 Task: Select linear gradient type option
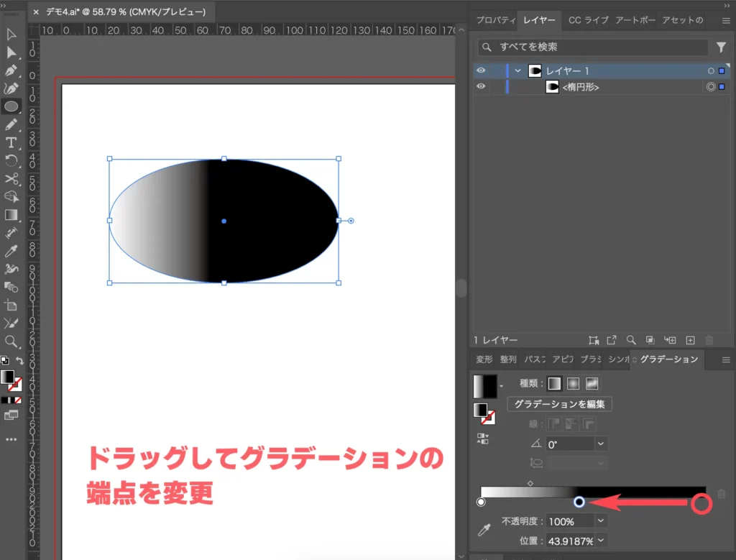tap(554, 383)
